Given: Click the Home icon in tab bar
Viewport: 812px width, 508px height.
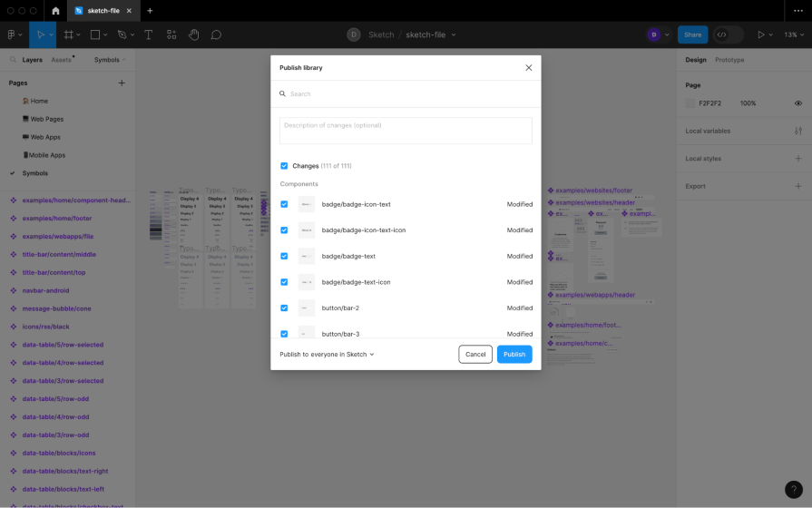Looking at the screenshot, I should coord(55,11).
